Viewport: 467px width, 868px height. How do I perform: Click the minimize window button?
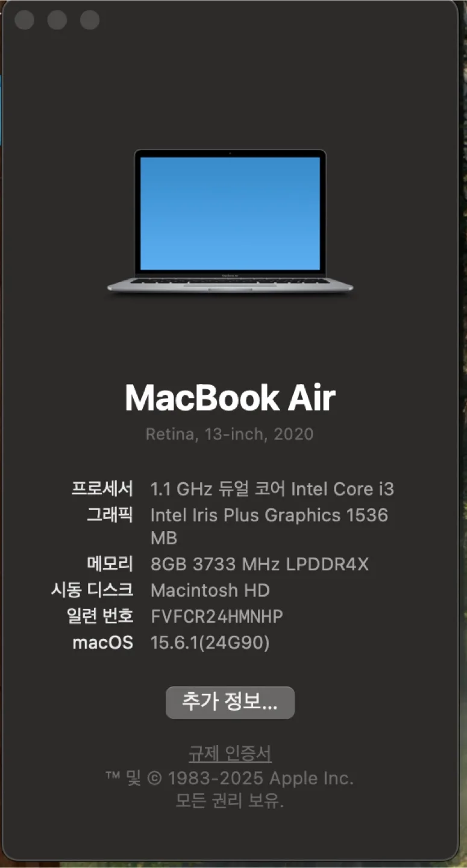57,19
